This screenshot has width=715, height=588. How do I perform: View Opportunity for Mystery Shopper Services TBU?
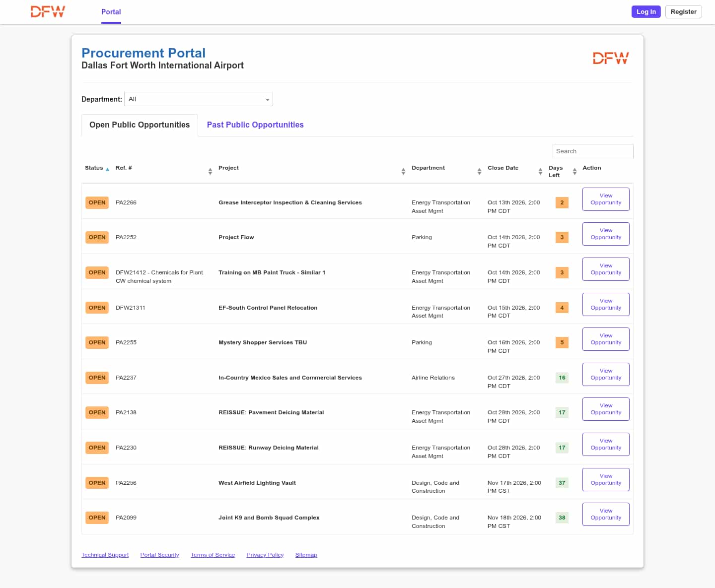(606, 339)
